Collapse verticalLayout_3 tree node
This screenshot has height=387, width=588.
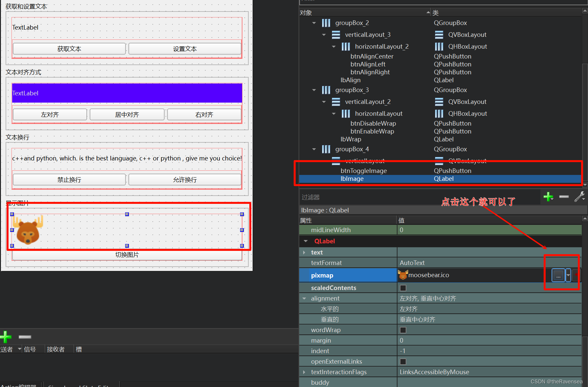point(324,35)
